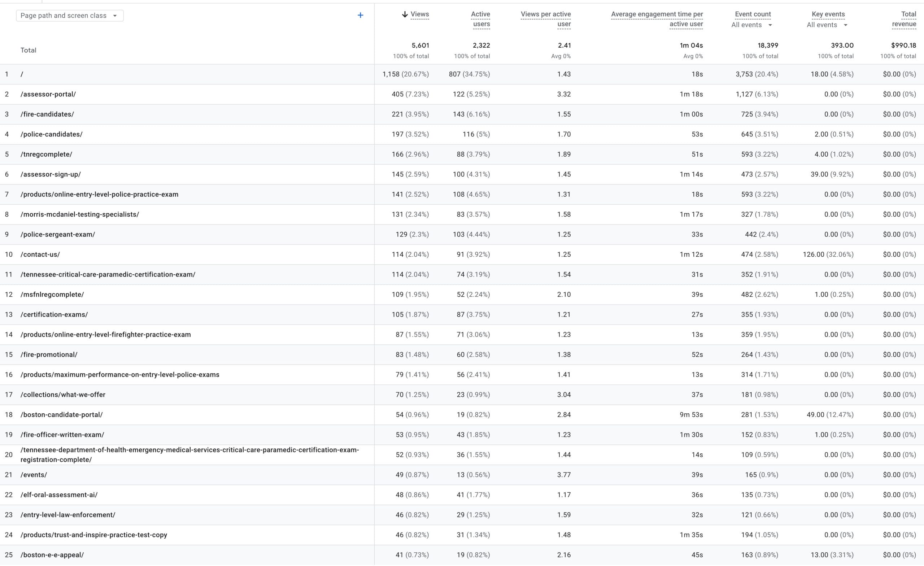Select the /assessor-portal/ row
Image resolution: width=924 pixels, height=566 pixels.
[48, 94]
